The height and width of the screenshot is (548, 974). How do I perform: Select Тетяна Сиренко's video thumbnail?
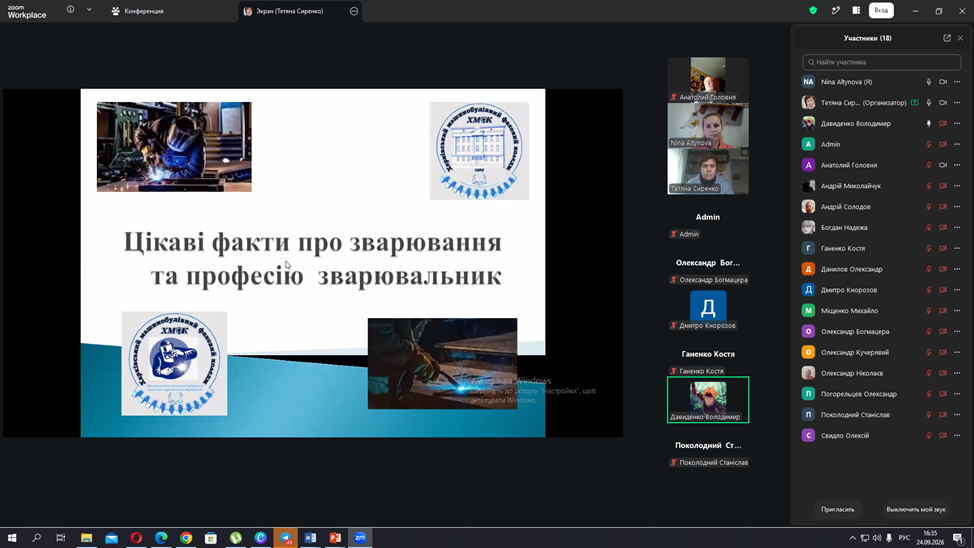708,171
